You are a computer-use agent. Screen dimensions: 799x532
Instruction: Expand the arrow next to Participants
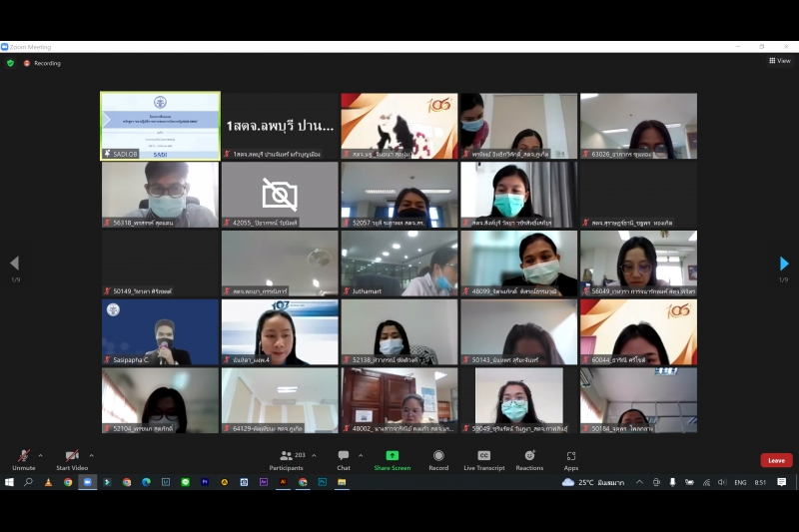point(314,455)
